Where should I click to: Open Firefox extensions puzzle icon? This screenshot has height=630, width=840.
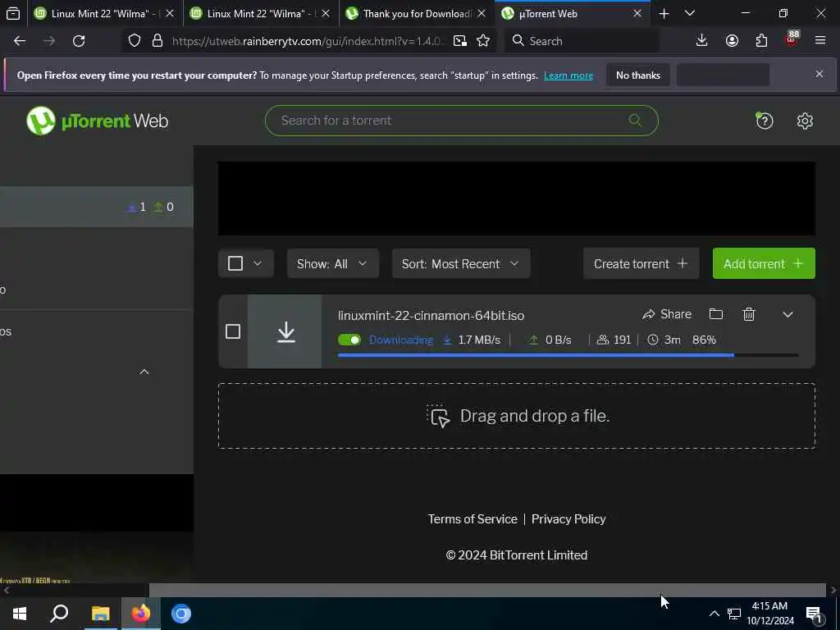761,41
